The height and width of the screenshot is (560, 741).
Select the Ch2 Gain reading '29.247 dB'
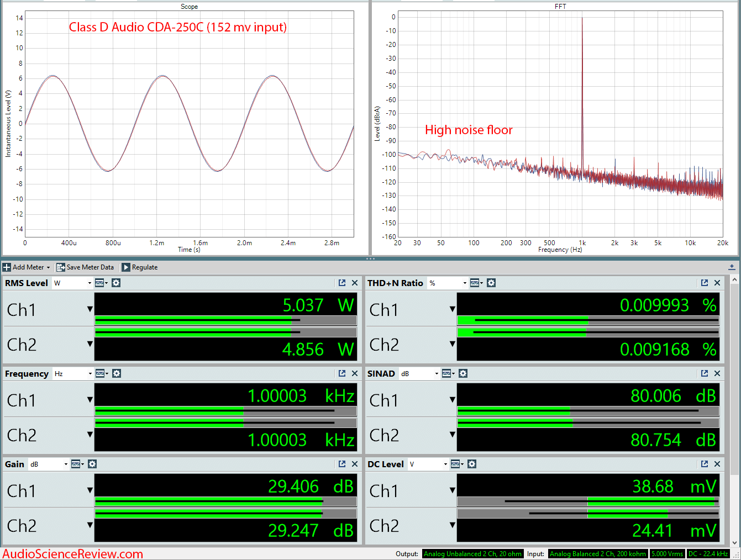coord(311,531)
